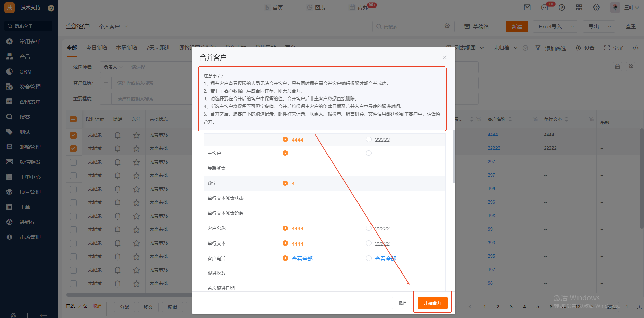Viewport: 644px width, 318px height.
Task: Uncheck the first selected customer row
Action: (73, 135)
